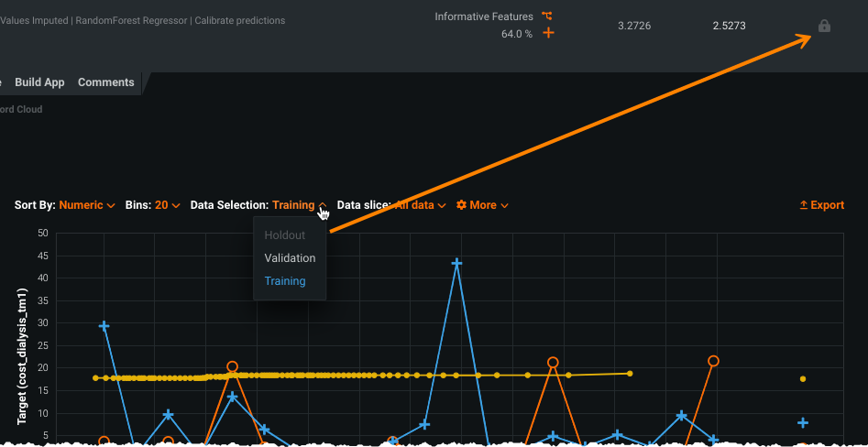Switch to the Build App tab
The width and height of the screenshot is (868, 447).
(x=39, y=82)
